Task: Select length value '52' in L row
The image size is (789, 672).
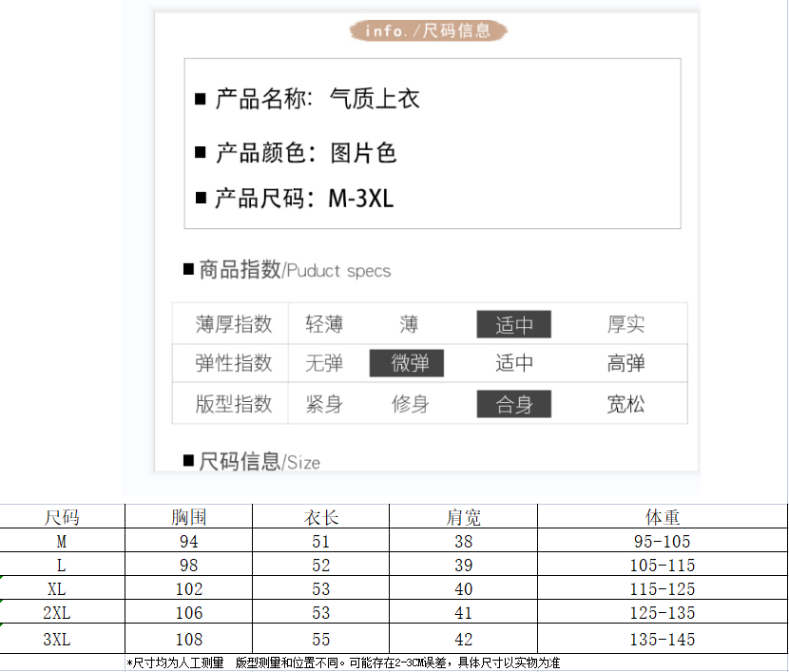Action: 321,565
